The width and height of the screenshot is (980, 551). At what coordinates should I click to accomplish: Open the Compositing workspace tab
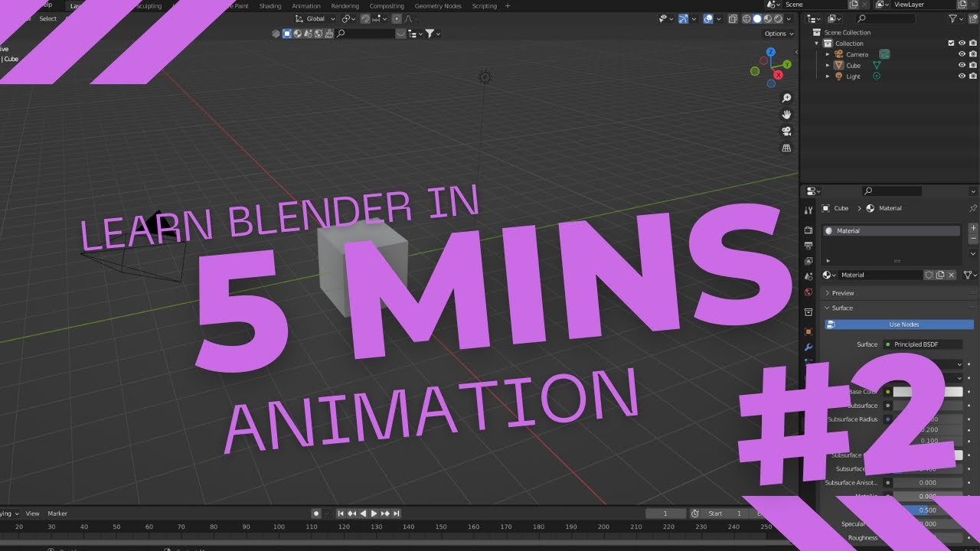387,6
